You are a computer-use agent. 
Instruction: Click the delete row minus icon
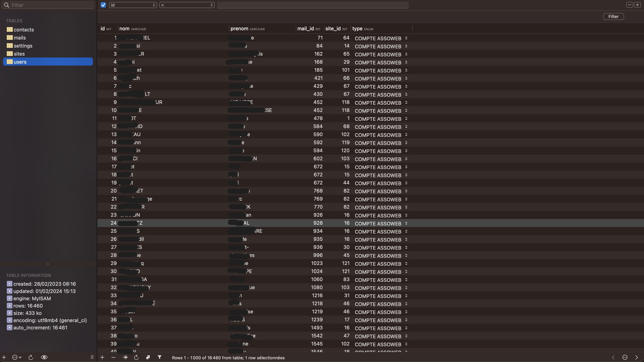[x=113, y=357]
